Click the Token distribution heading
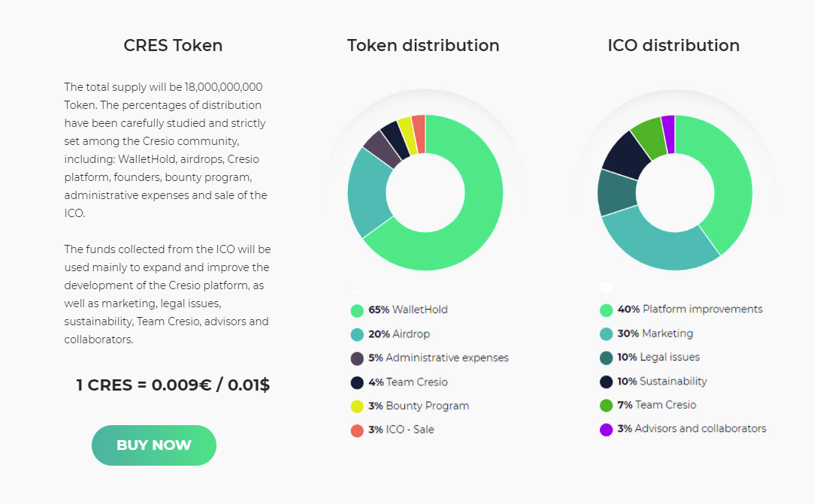 point(423,46)
